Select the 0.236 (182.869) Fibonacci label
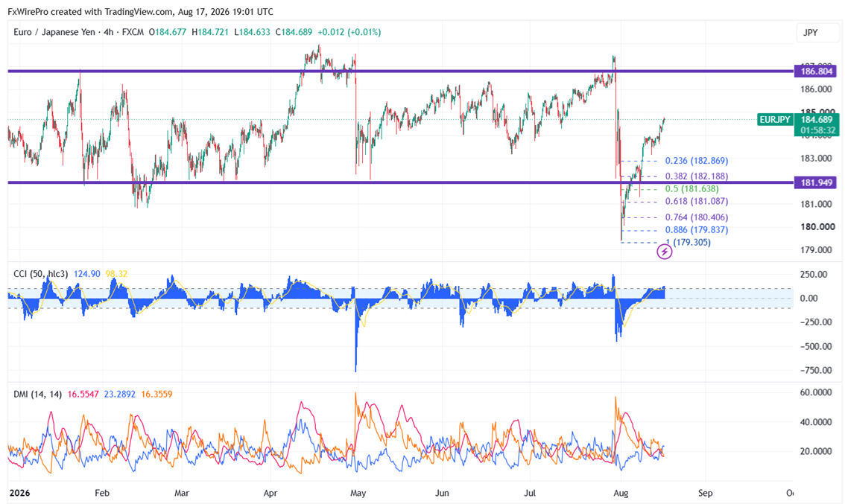The width and height of the screenshot is (845, 504). [696, 161]
